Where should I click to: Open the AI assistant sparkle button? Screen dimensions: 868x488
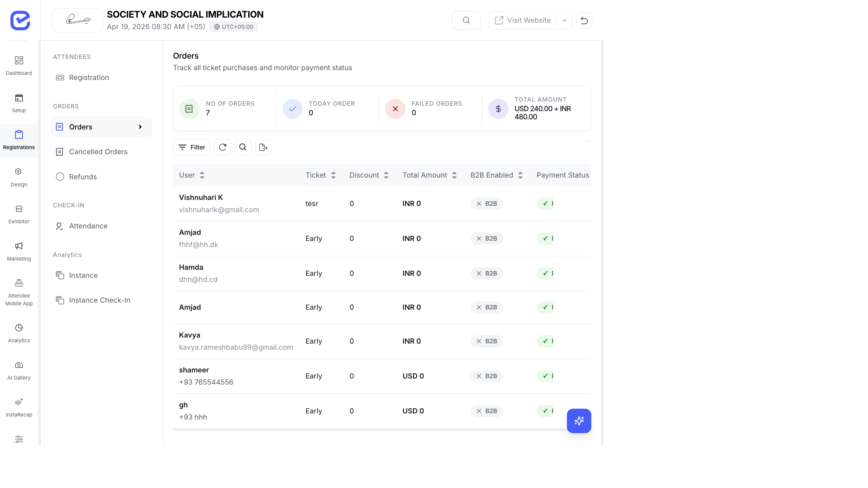(x=579, y=421)
